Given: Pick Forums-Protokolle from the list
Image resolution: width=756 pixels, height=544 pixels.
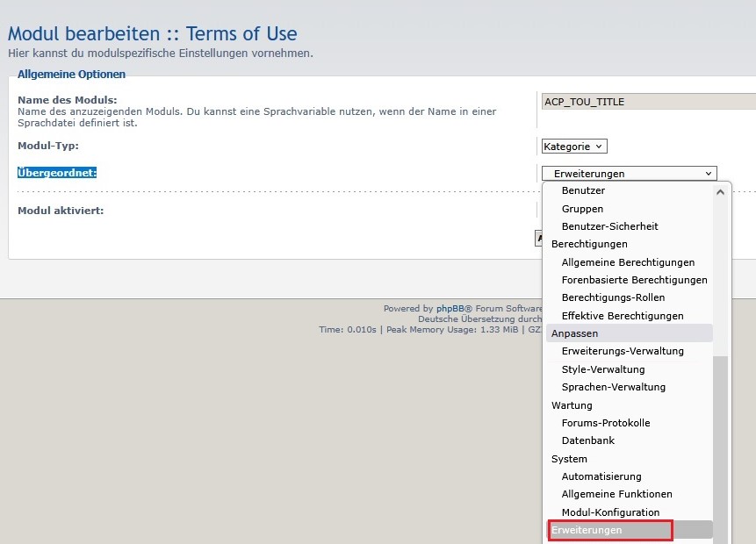Looking at the screenshot, I should (606, 423).
